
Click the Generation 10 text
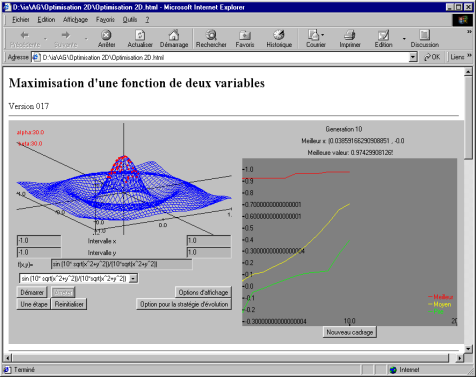[x=344, y=129]
